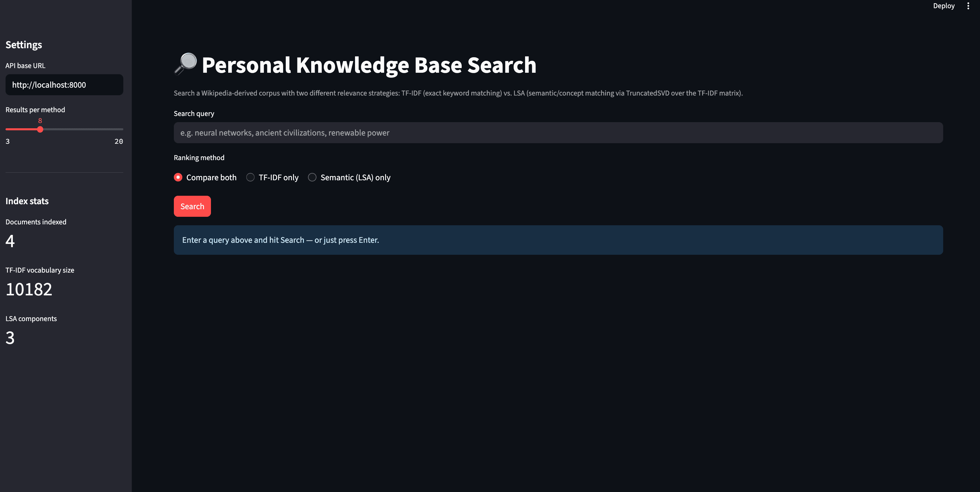The height and width of the screenshot is (492, 980).
Task: Click the red Search button
Action: [192, 206]
